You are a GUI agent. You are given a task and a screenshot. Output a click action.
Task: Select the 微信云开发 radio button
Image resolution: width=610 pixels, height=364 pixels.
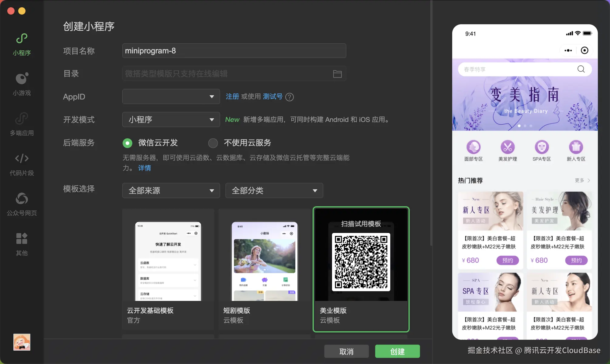tap(127, 143)
